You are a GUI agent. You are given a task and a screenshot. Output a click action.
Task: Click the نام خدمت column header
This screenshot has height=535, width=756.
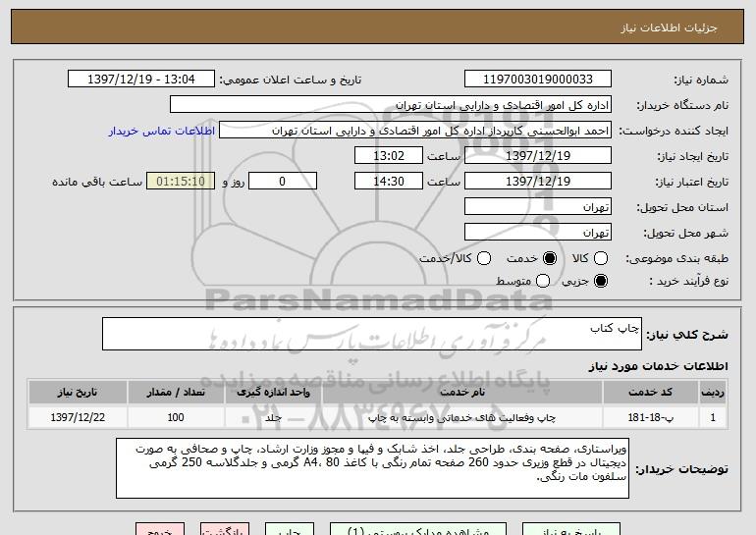click(461, 393)
